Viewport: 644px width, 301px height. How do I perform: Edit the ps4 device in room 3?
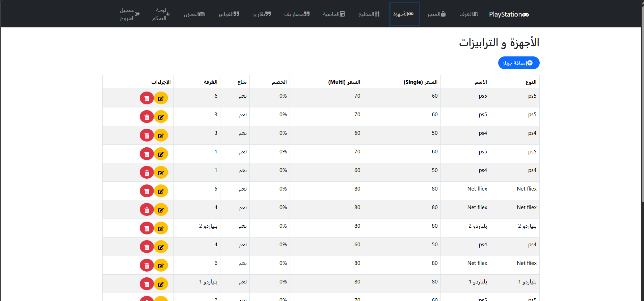pos(161,135)
